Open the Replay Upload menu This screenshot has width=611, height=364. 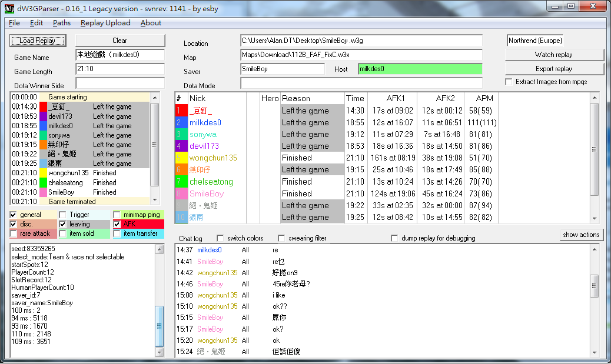tap(105, 23)
